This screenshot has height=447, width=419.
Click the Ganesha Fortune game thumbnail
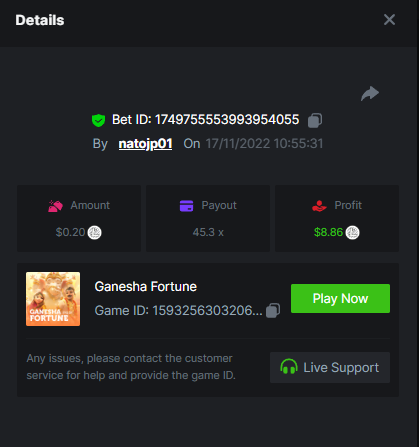pyautogui.click(x=53, y=299)
